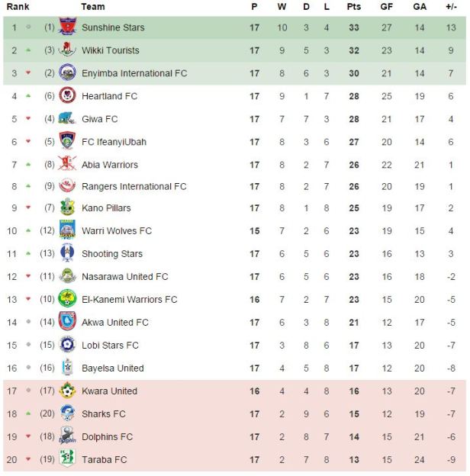Click the GF column header

coord(387,7)
